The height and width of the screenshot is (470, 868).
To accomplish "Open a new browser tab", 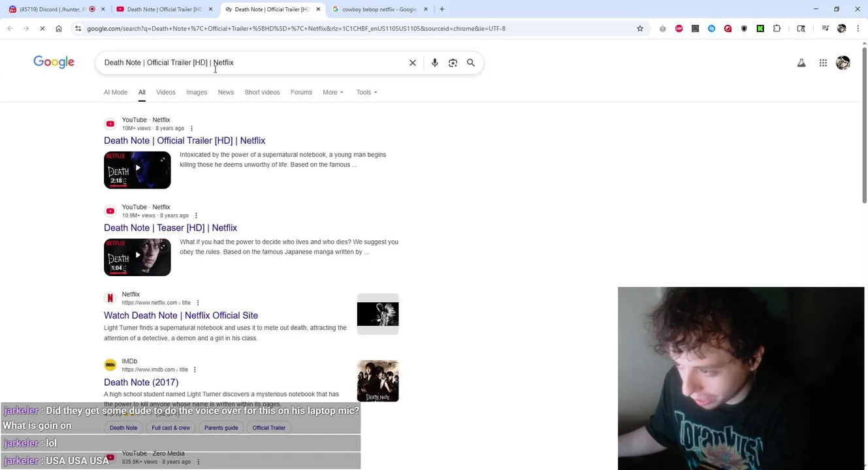I will pos(442,9).
